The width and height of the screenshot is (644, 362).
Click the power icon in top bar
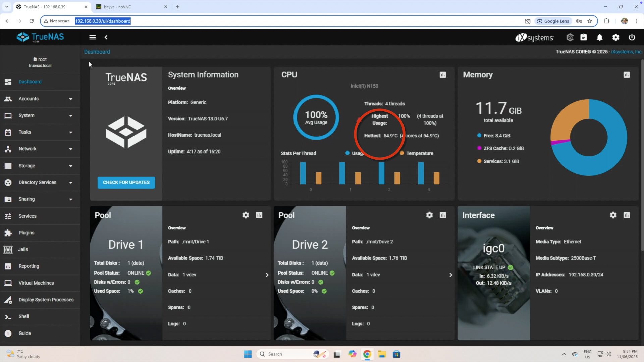(x=632, y=37)
